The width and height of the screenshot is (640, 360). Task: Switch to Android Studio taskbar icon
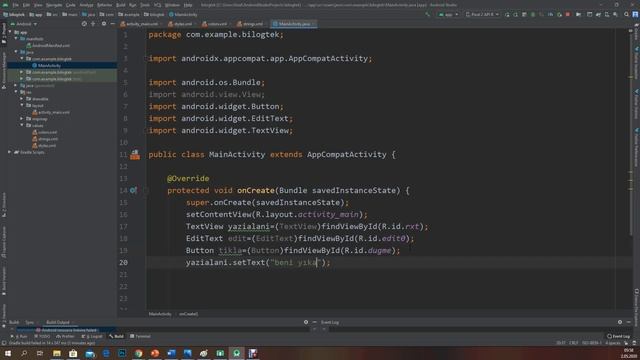point(236,353)
